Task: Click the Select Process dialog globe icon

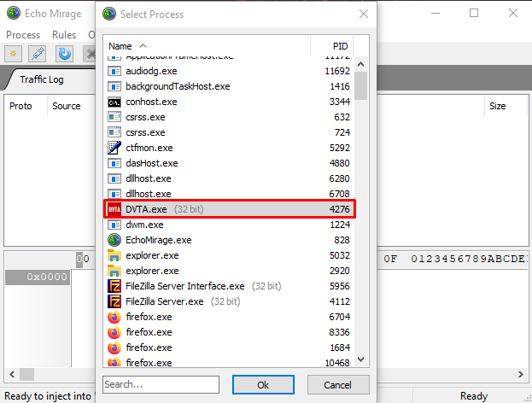Action: click(109, 14)
